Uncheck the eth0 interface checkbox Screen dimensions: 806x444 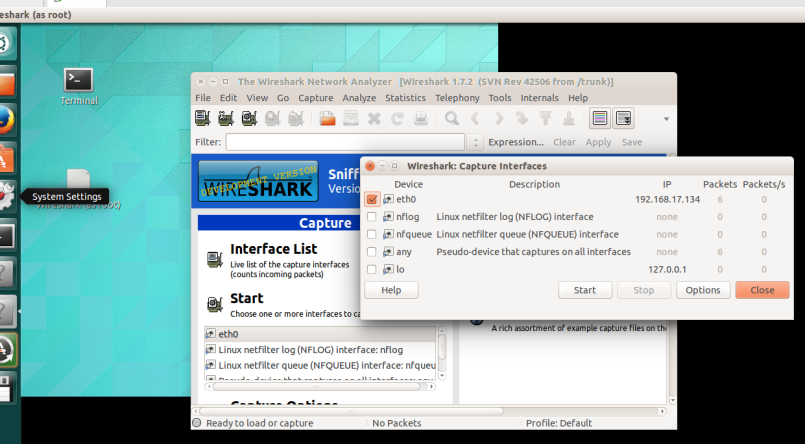click(x=372, y=199)
